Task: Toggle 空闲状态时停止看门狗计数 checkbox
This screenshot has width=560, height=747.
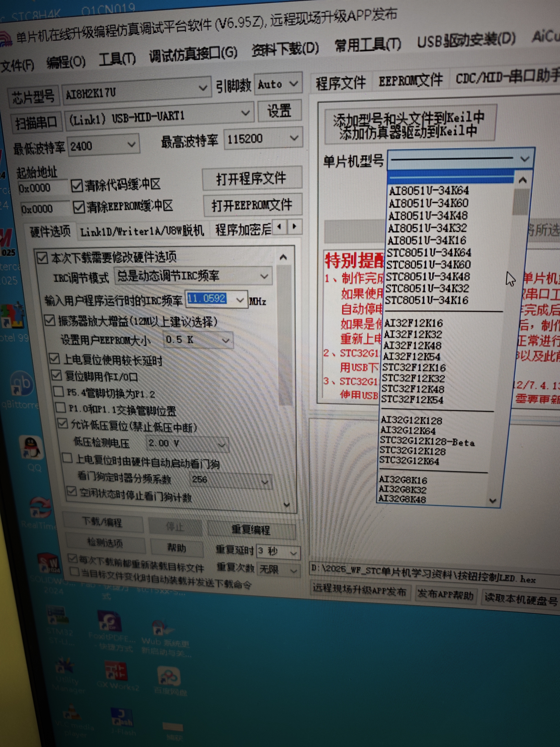Action: [x=72, y=491]
